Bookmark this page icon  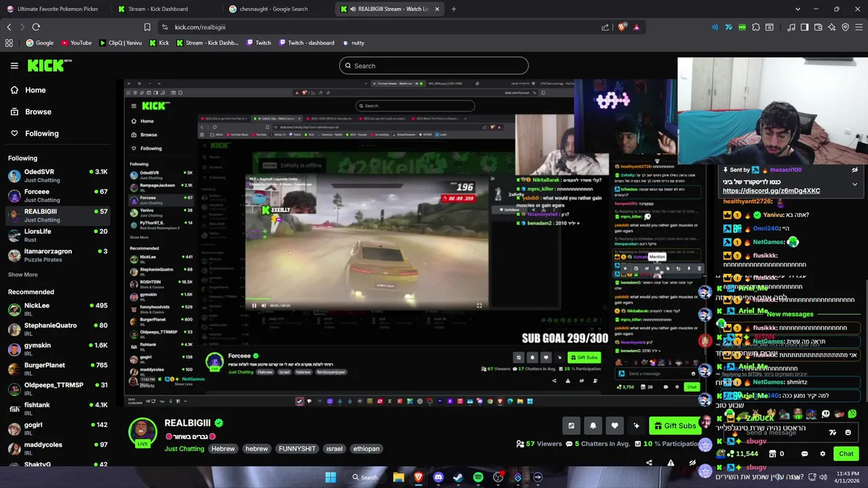coord(147,27)
